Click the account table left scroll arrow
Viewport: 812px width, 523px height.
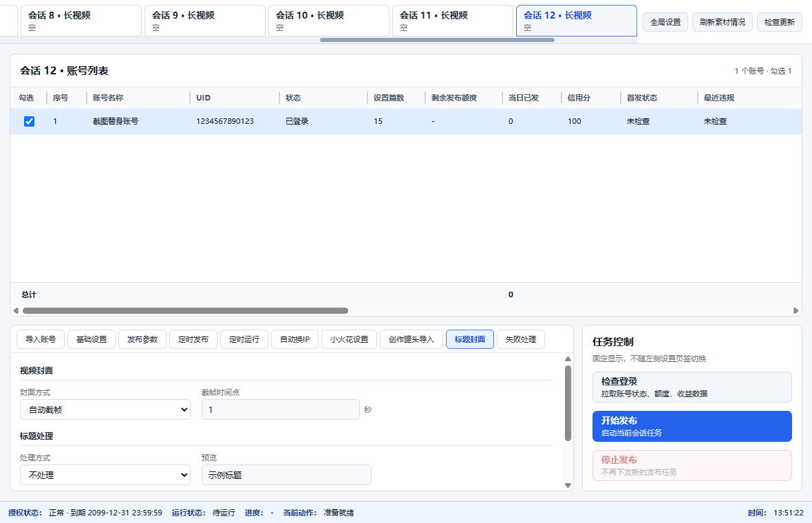point(16,310)
